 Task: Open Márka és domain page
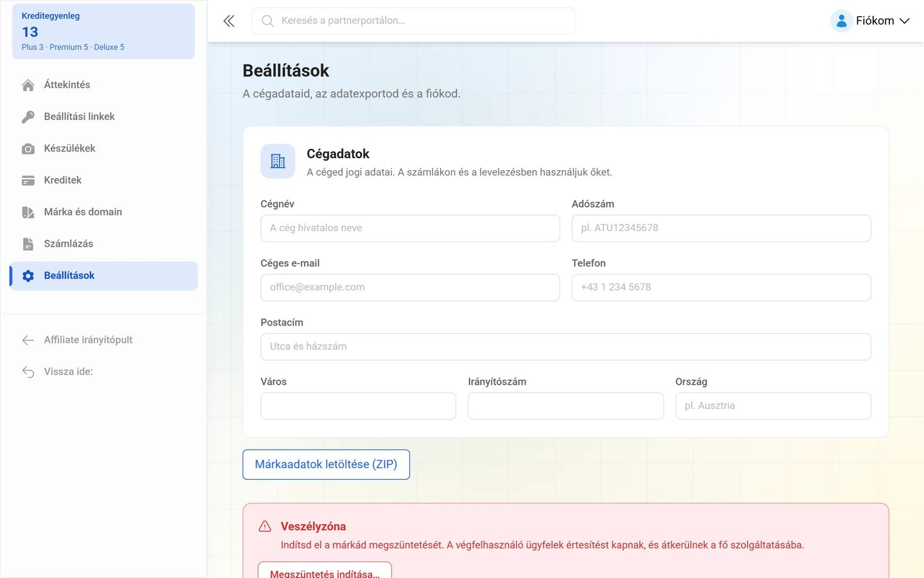(x=103, y=212)
